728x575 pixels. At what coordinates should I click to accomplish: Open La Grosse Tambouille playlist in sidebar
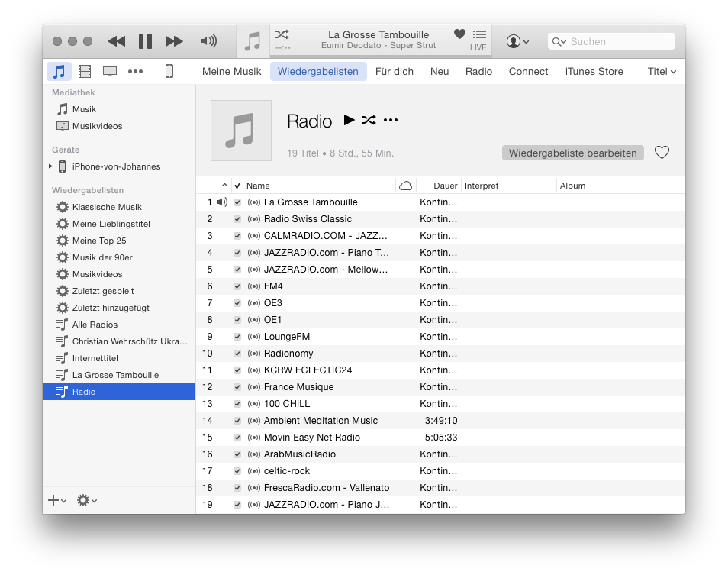click(119, 375)
